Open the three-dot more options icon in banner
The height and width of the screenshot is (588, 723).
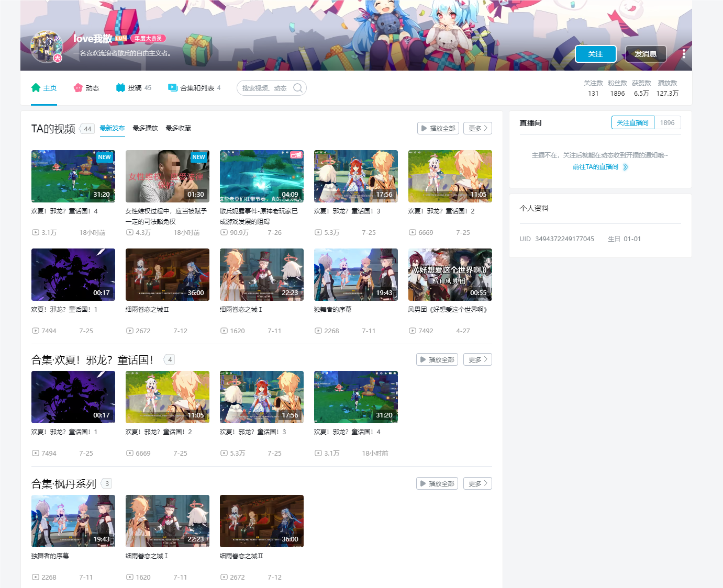684,53
